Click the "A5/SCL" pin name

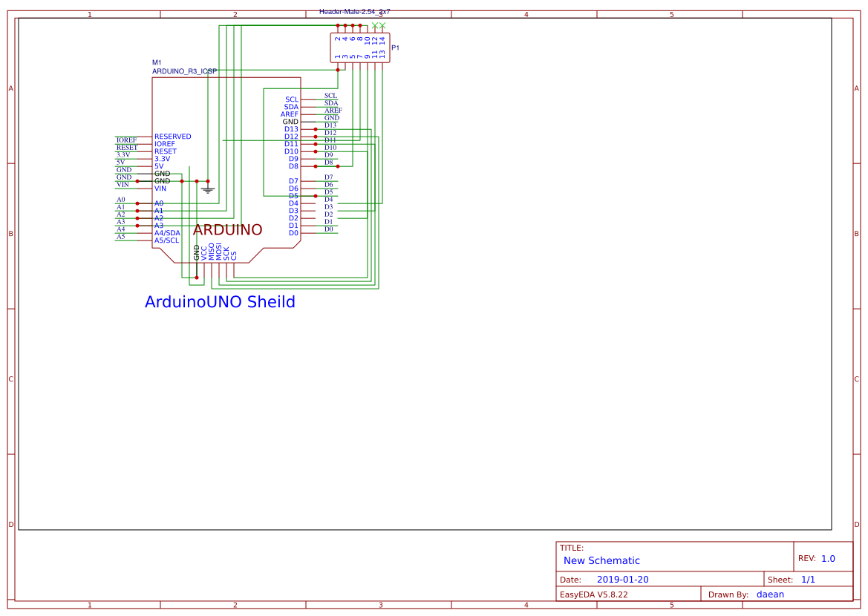pyautogui.click(x=166, y=240)
